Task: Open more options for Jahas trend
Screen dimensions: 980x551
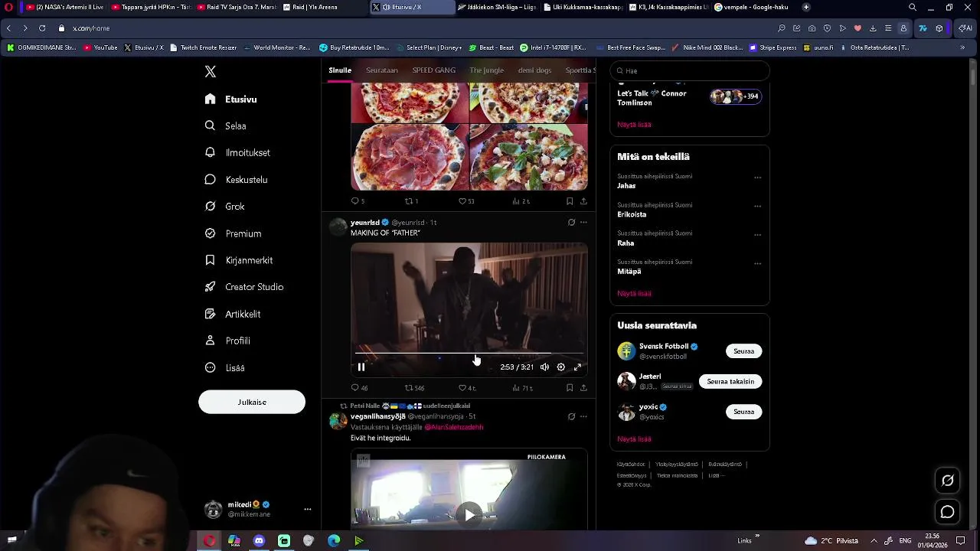Action: click(x=757, y=178)
